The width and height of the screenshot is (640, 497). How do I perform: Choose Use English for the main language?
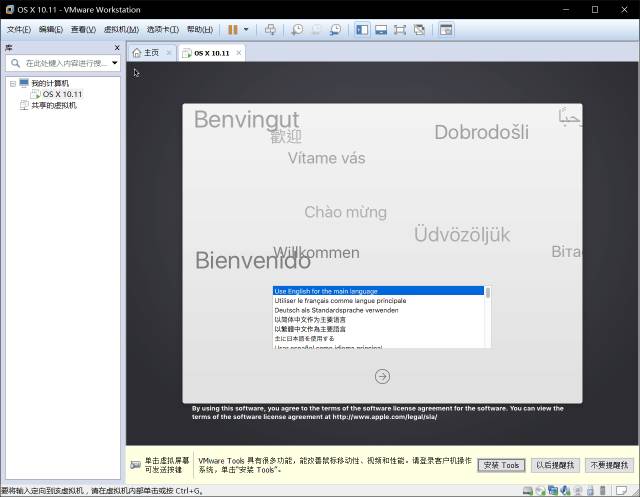[378, 291]
